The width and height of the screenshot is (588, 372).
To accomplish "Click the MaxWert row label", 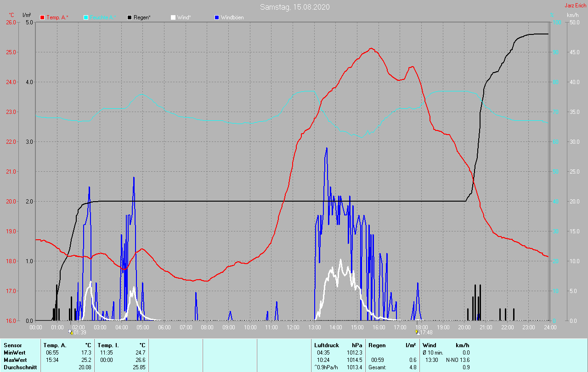I will (14, 360).
